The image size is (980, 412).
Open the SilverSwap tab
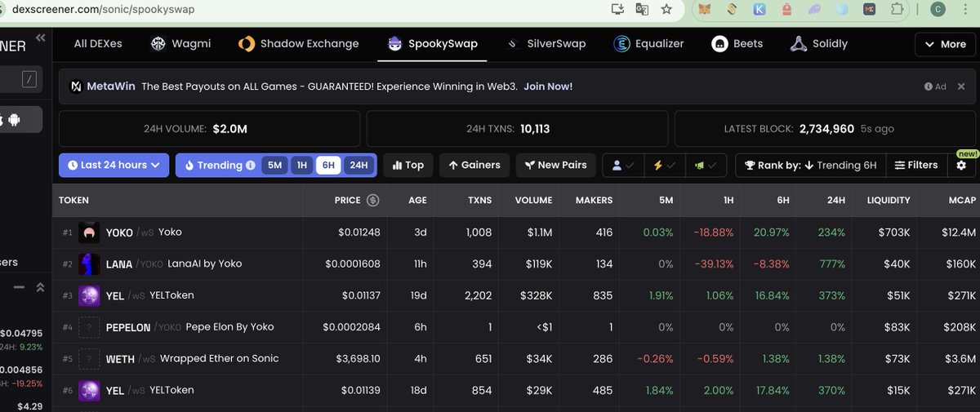pos(546,43)
